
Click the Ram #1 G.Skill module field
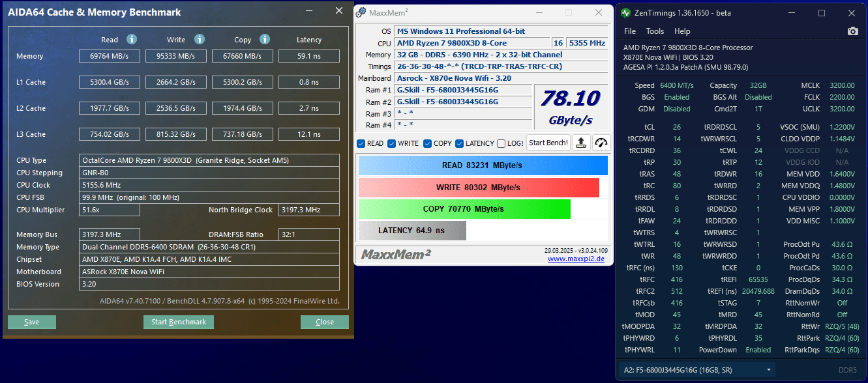click(x=462, y=90)
